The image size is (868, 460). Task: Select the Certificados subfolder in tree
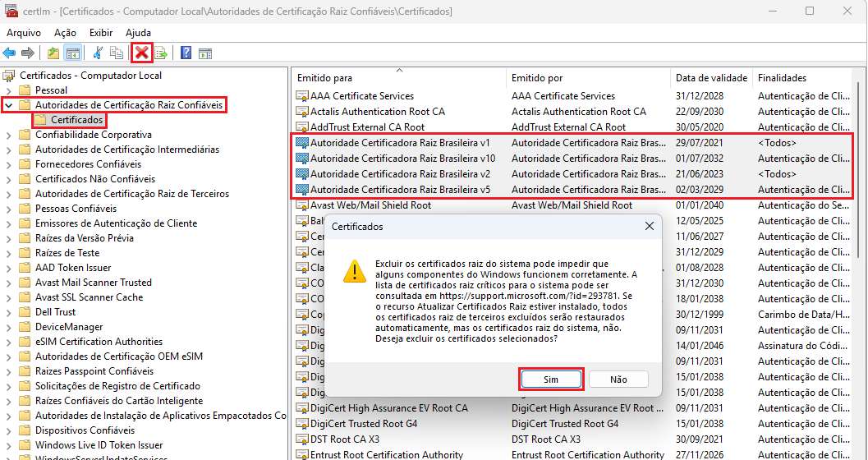(77, 120)
